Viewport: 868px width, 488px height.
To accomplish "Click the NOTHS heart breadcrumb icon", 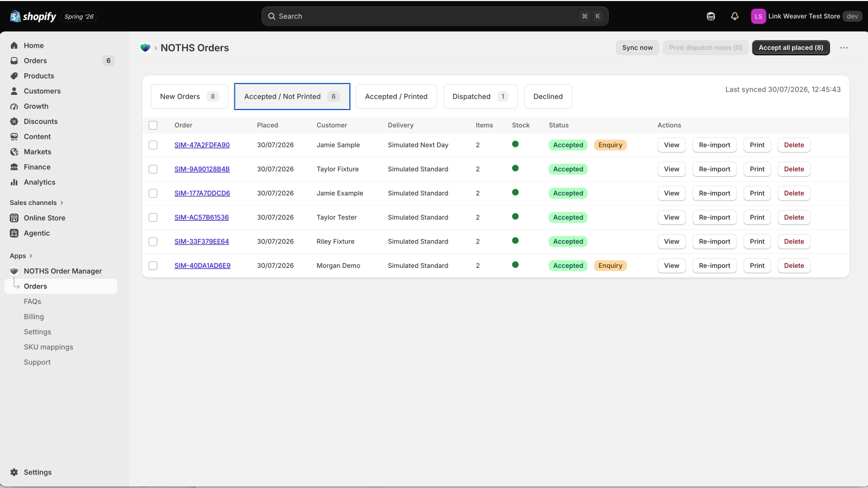I will [x=145, y=48].
